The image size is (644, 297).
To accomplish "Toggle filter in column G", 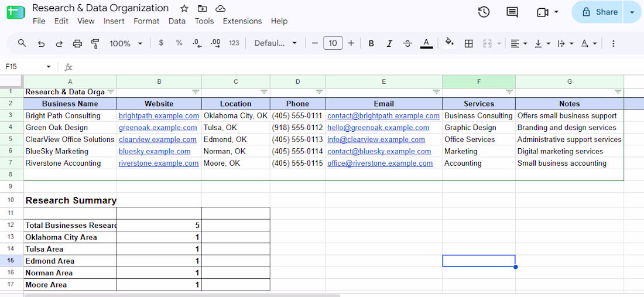I will (618, 92).
